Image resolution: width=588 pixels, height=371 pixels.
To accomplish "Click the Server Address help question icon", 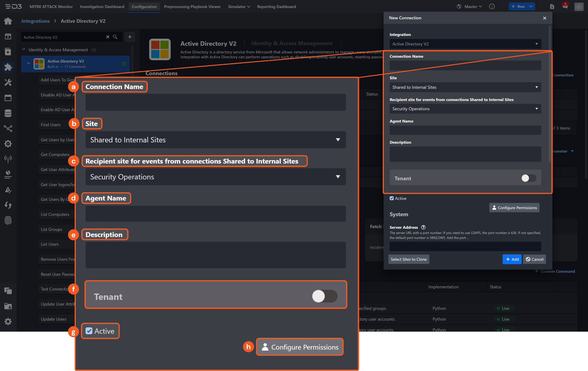I will pos(423,227).
